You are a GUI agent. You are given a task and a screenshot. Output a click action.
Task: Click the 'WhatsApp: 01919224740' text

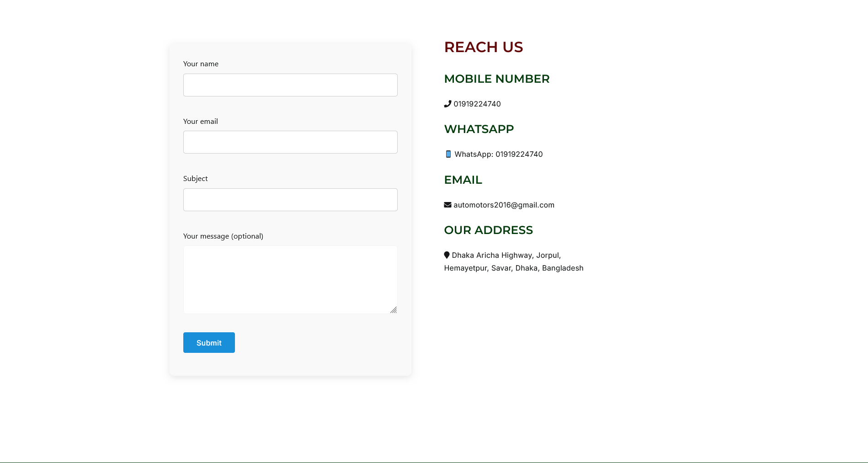tap(499, 154)
